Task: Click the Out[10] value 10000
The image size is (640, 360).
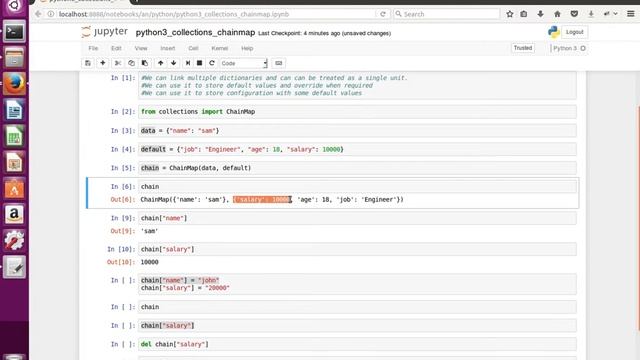Action: 149,262
